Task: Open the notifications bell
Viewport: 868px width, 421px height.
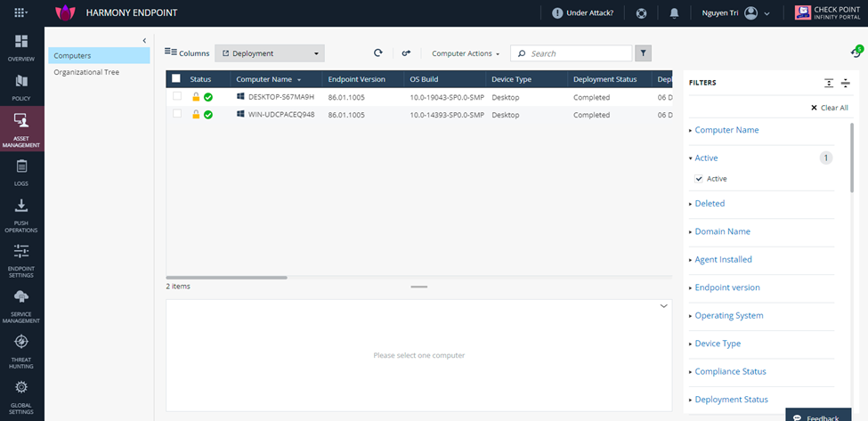Action: pyautogui.click(x=674, y=13)
